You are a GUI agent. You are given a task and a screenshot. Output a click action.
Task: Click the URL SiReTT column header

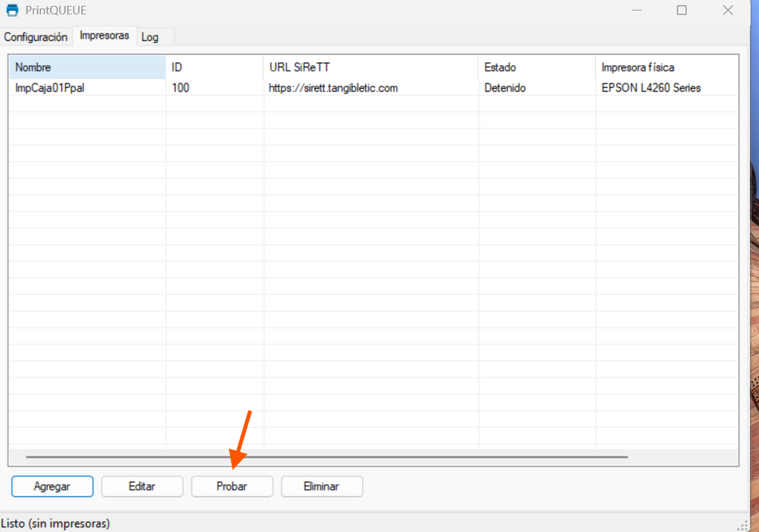click(371, 68)
